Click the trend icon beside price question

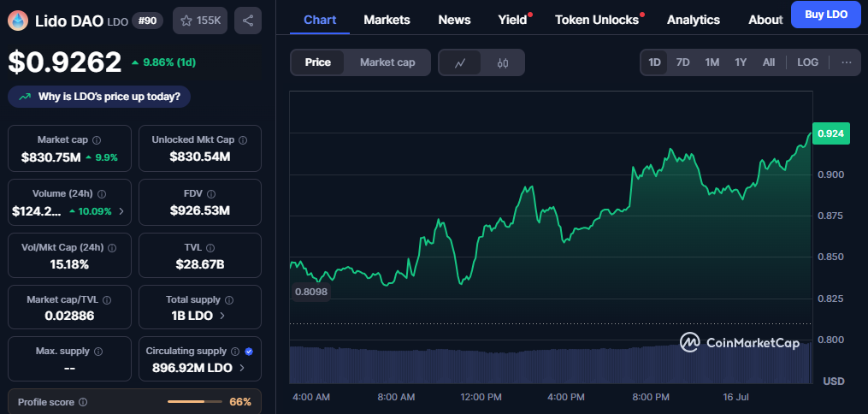[25, 97]
